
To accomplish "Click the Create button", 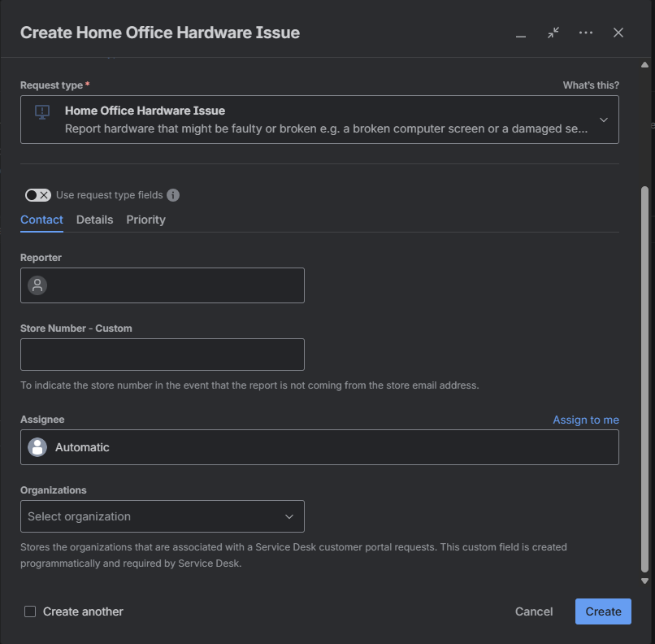I will (x=603, y=611).
